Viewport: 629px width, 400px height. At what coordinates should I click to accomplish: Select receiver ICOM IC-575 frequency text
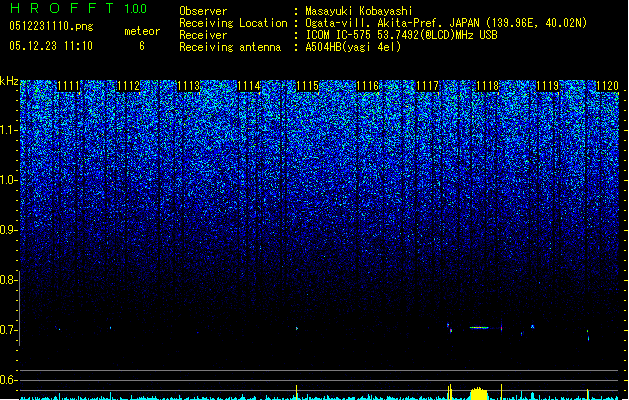[401, 35]
